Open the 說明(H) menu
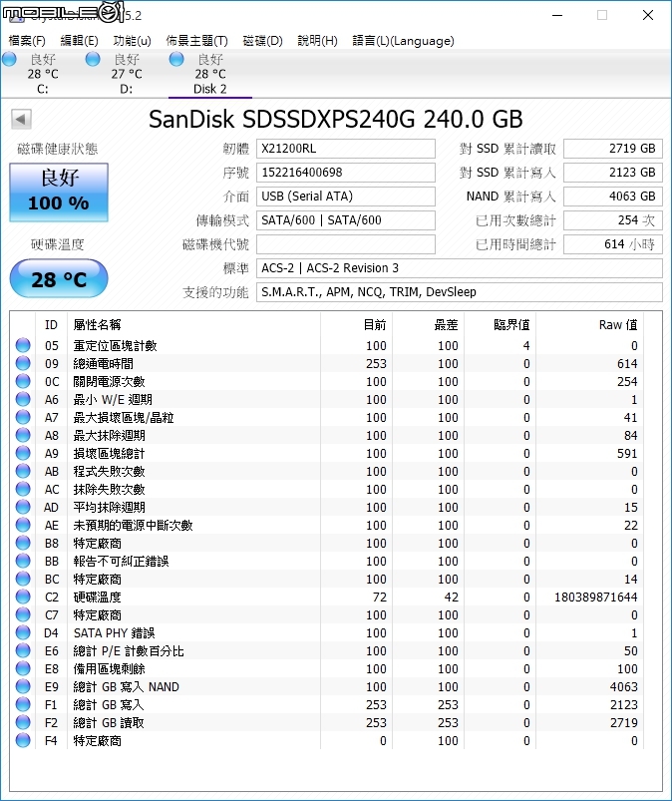Image resolution: width=672 pixels, height=801 pixels. pos(317,41)
